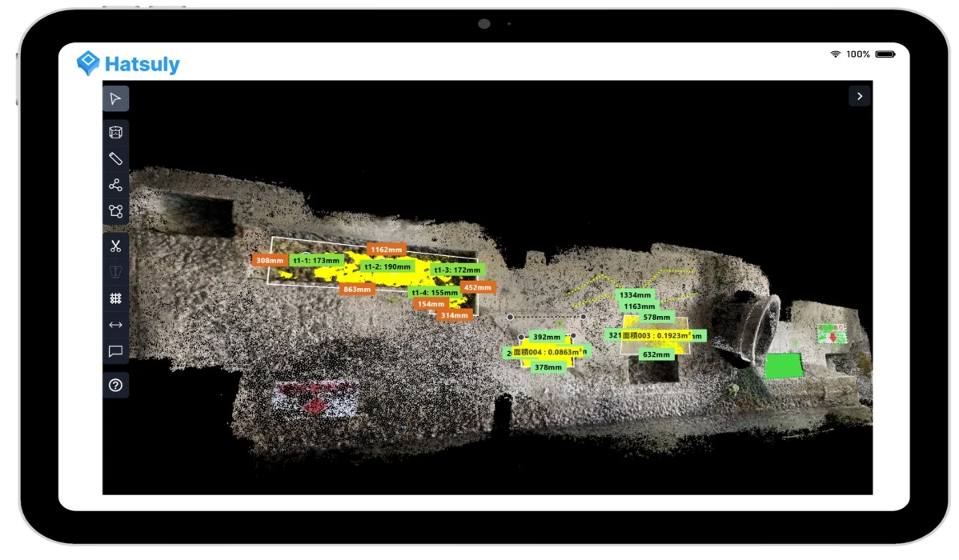Select the arrow selection tool
This screenshot has height=560, width=959.
pos(115,99)
